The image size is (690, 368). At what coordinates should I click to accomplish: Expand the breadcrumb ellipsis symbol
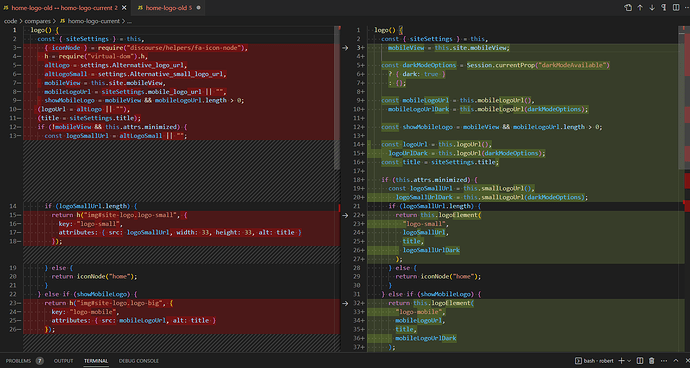[x=129, y=21]
